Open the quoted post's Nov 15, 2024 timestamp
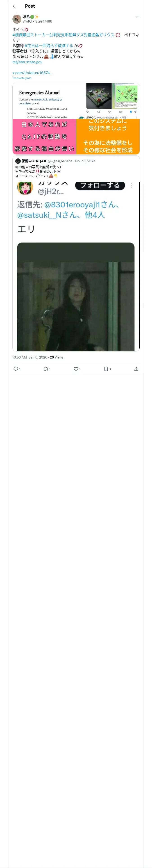Viewport: 152px width, 868px height. [85, 161]
